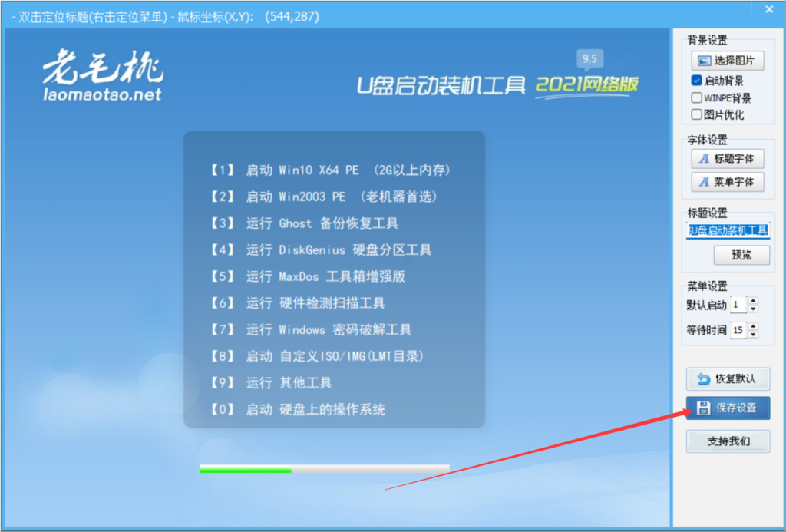Click the 2021网络版 yellow text

tap(587, 84)
